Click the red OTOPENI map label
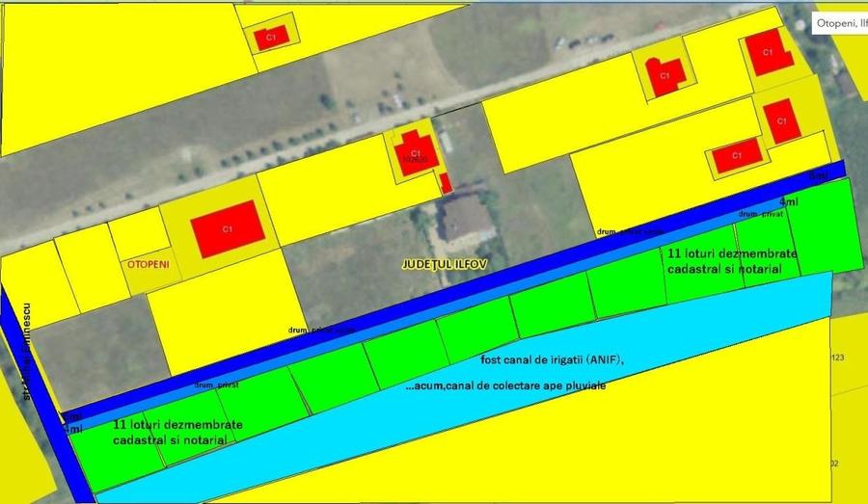868x504 pixels. click(148, 263)
